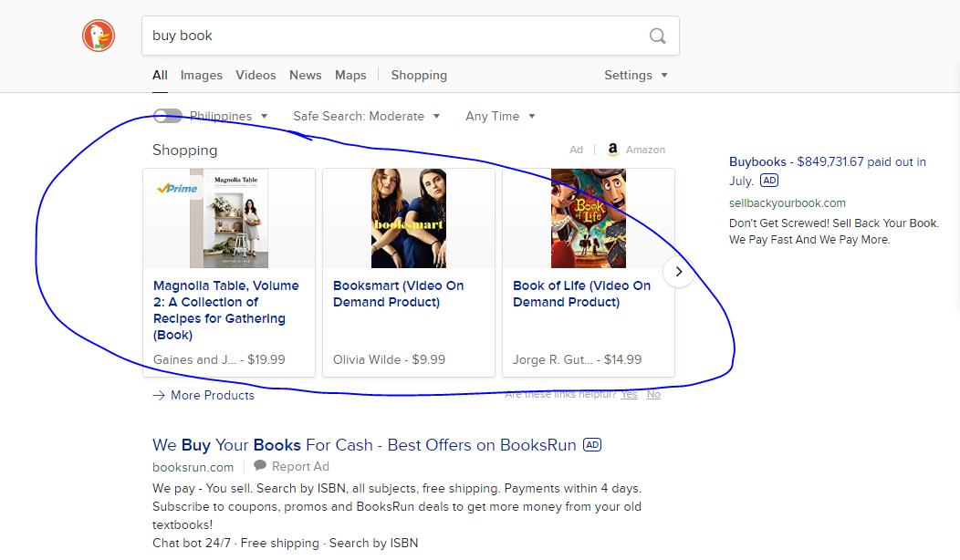The image size is (960, 560).
Task: Click the buy book search field
Action: [x=411, y=36]
